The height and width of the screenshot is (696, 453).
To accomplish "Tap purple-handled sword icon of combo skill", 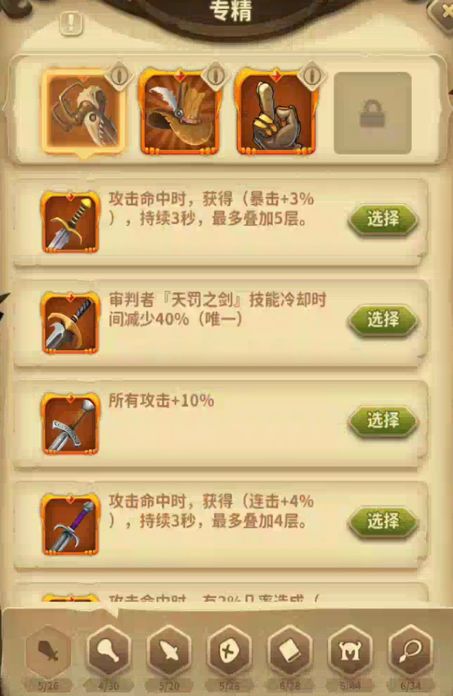I will 70,525.
